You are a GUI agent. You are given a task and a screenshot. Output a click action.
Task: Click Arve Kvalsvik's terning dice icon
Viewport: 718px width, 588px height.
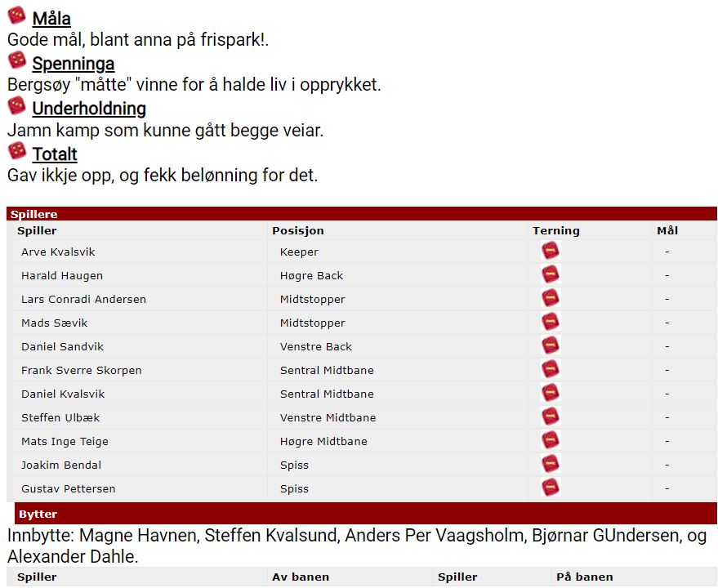pos(551,251)
